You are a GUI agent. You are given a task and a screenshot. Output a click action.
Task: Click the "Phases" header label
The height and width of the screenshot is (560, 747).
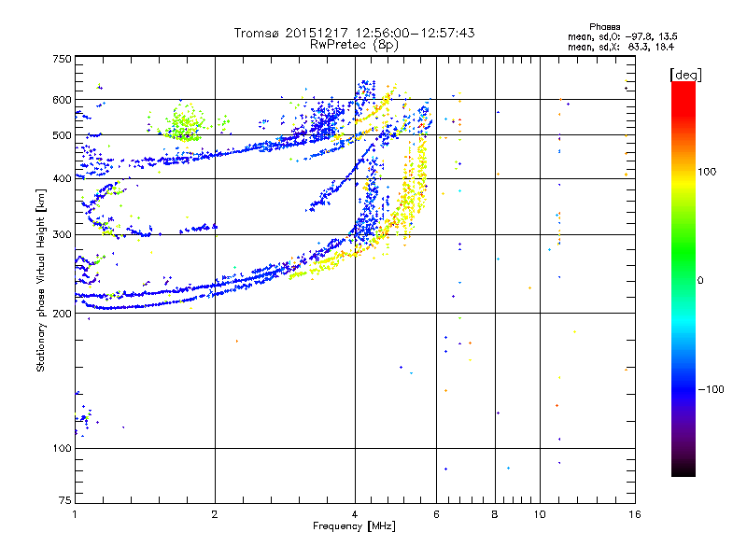click(604, 27)
